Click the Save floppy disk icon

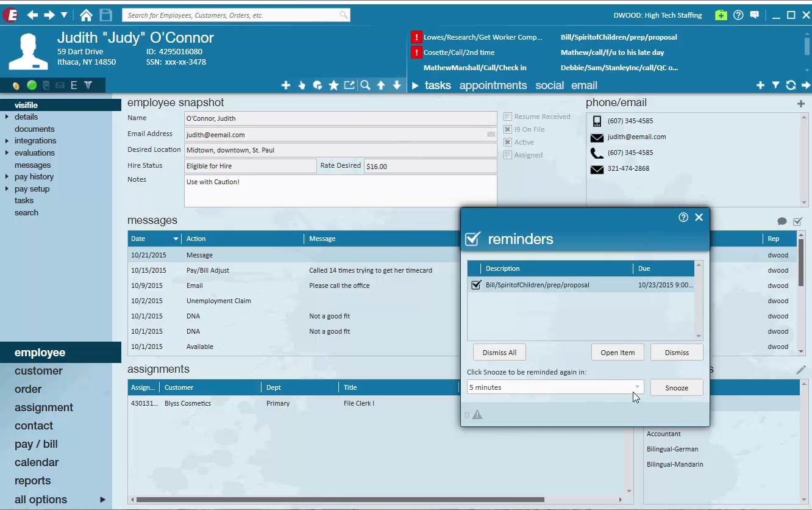click(105, 15)
